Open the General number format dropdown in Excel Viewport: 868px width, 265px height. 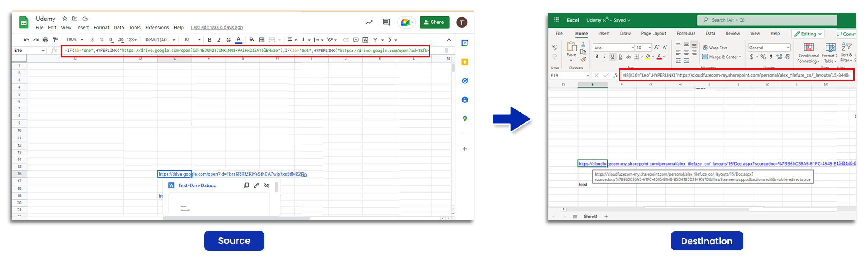(769, 48)
